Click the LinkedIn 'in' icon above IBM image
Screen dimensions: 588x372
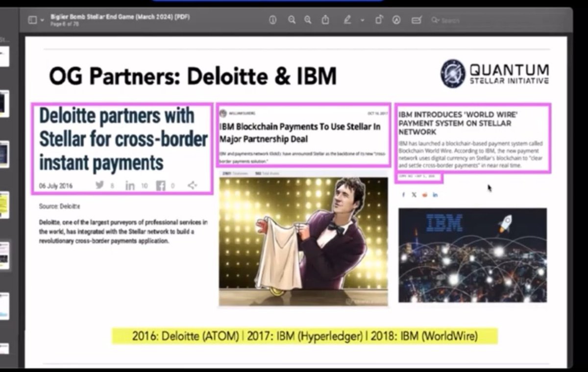coord(435,195)
